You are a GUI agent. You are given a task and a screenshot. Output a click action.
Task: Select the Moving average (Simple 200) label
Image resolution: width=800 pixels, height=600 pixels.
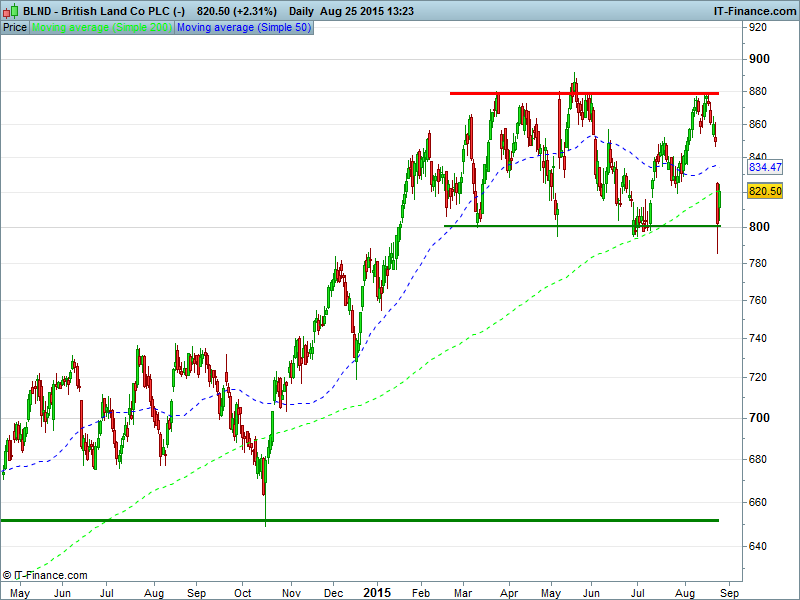102,27
